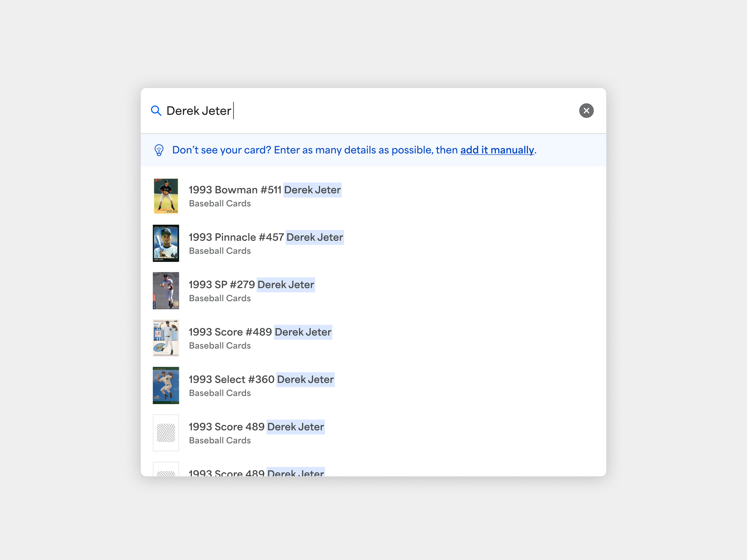The image size is (747, 560).
Task: Select the 1993 SP #279 card thumbnail
Action: pos(166,291)
